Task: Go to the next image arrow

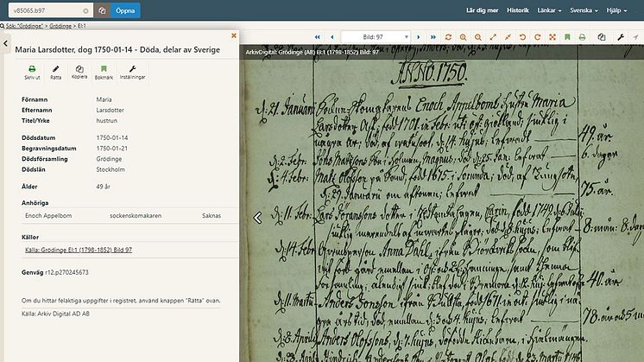Action: tap(418, 37)
